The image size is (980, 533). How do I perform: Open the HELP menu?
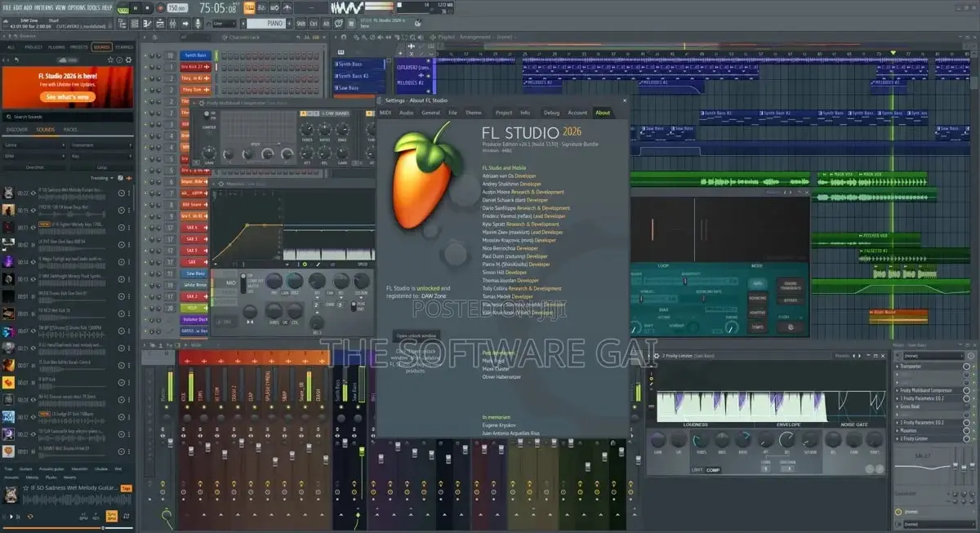[x=107, y=7]
